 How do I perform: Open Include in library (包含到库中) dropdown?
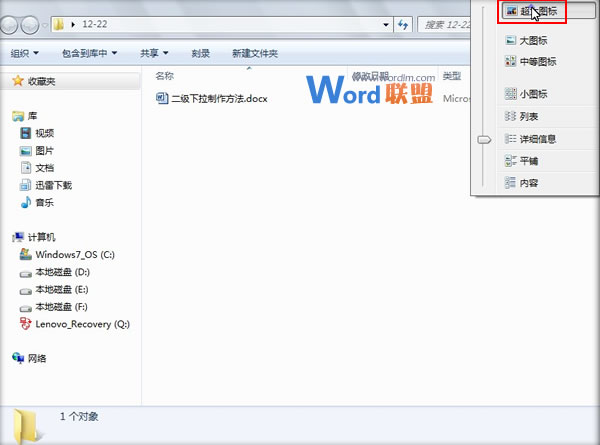tap(90, 53)
